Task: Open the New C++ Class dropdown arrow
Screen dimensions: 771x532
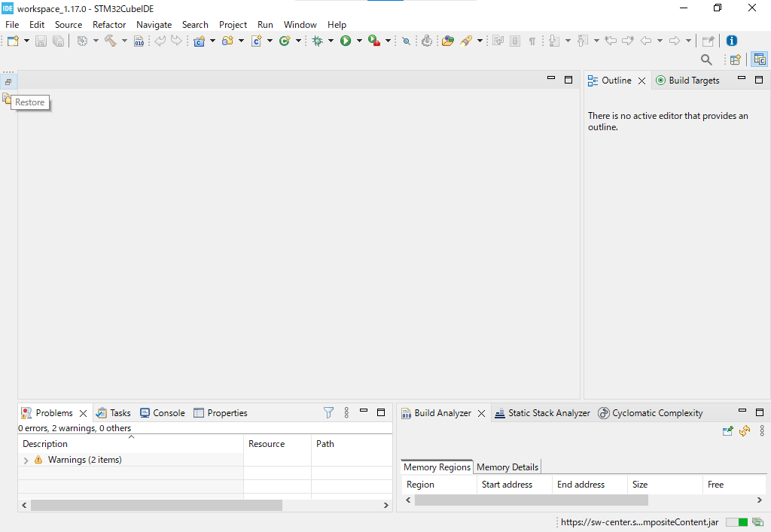Action: pyautogui.click(x=298, y=41)
